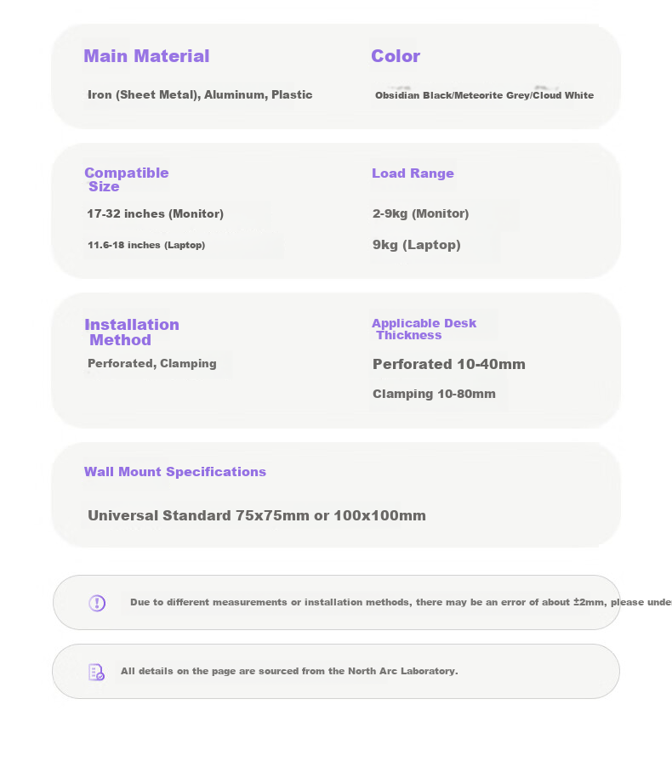Click 9kg (Laptop) value

417,245
